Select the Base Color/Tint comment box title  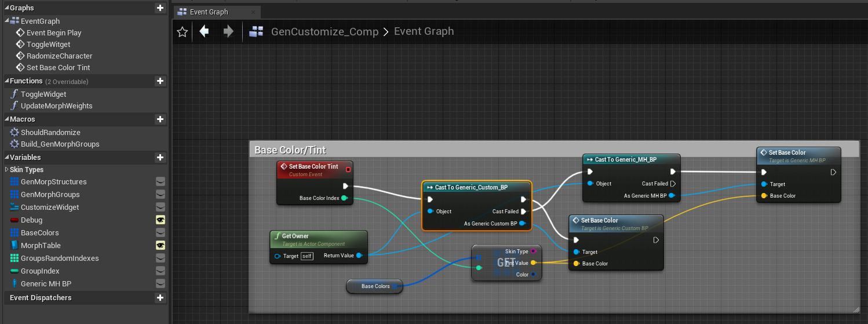coord(290,150)
